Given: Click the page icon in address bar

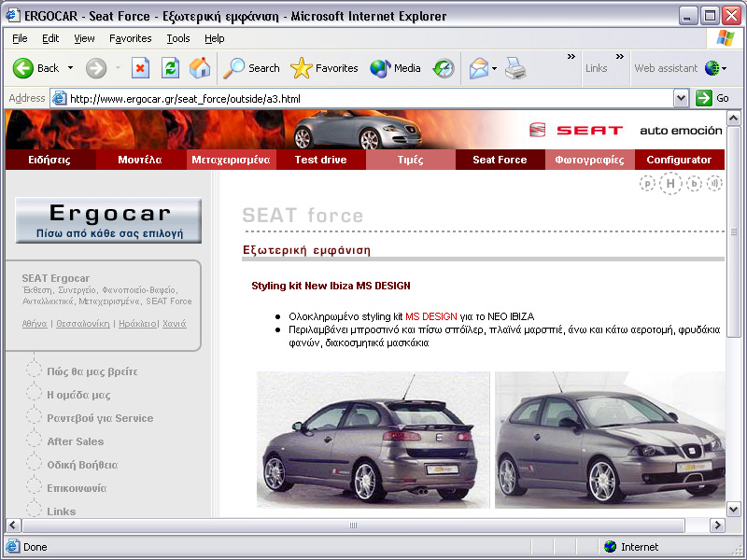Looking at the screenshot, I should point(59,99).
